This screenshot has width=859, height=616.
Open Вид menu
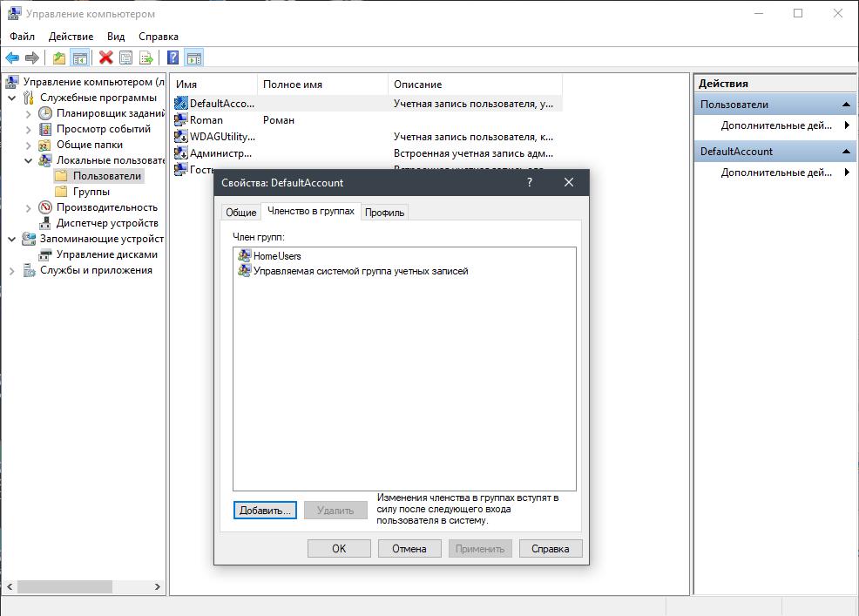[116, 37]
